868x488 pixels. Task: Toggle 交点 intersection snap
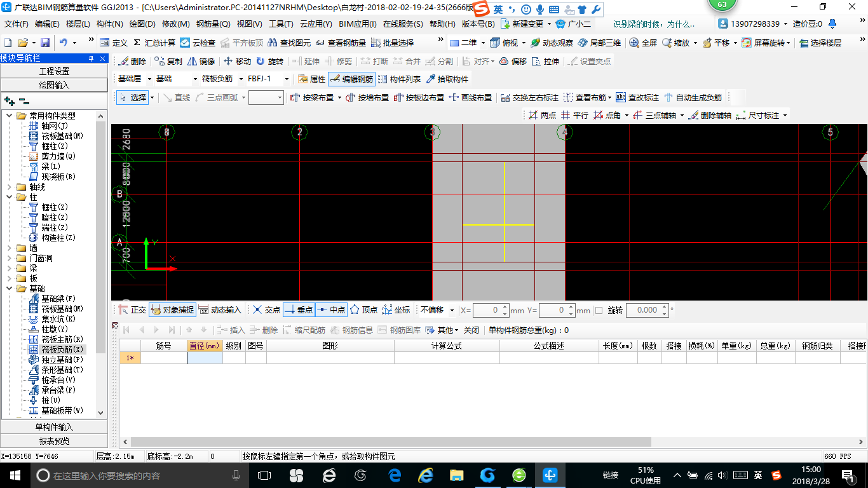tap(266, 310)
